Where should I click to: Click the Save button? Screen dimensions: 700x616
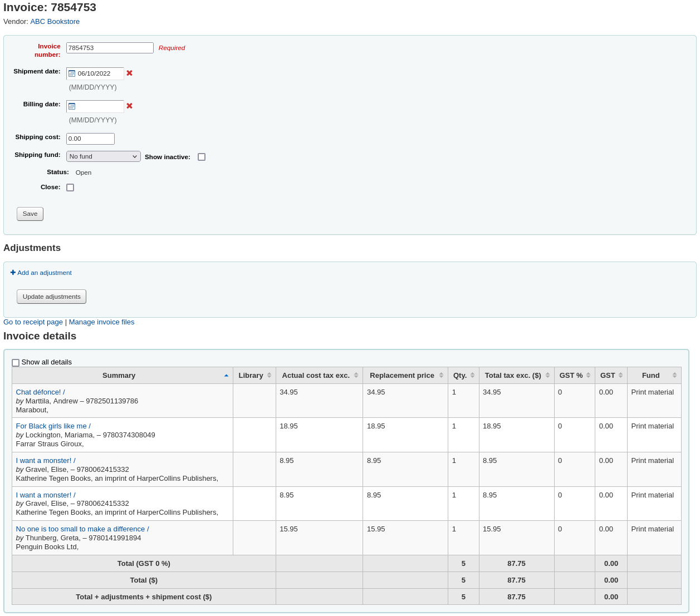pos(30,214)
